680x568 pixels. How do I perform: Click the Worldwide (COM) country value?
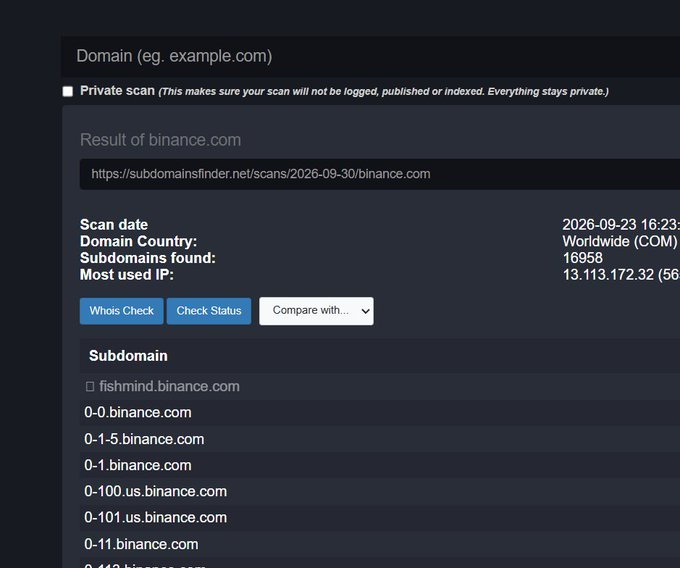click(620, 241)
